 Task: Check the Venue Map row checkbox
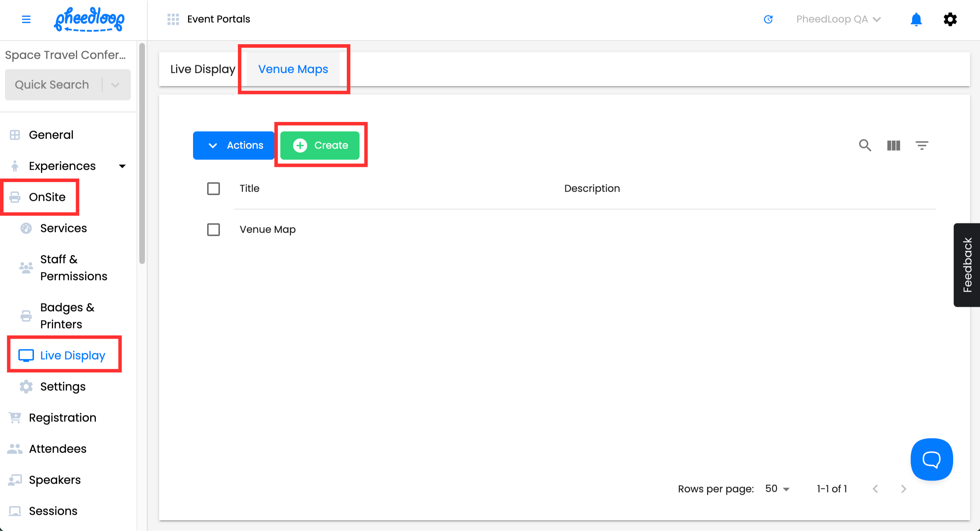pos(214,230)
